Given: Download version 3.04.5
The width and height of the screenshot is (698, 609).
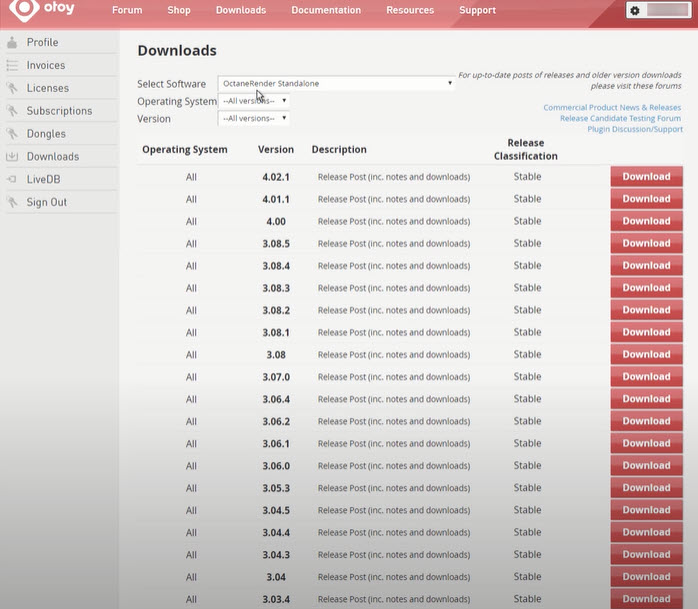Looking at the screenshot, I should point(646,511).
